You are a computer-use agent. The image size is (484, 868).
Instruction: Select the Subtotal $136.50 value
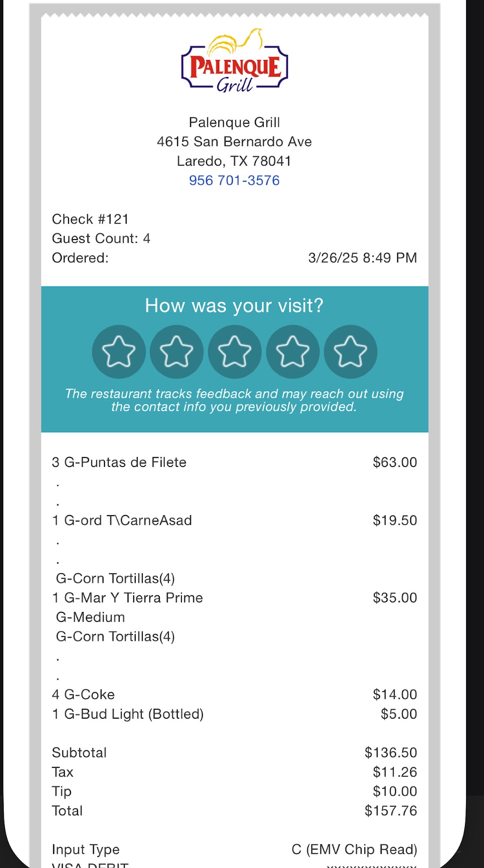(x=391, y=753)
